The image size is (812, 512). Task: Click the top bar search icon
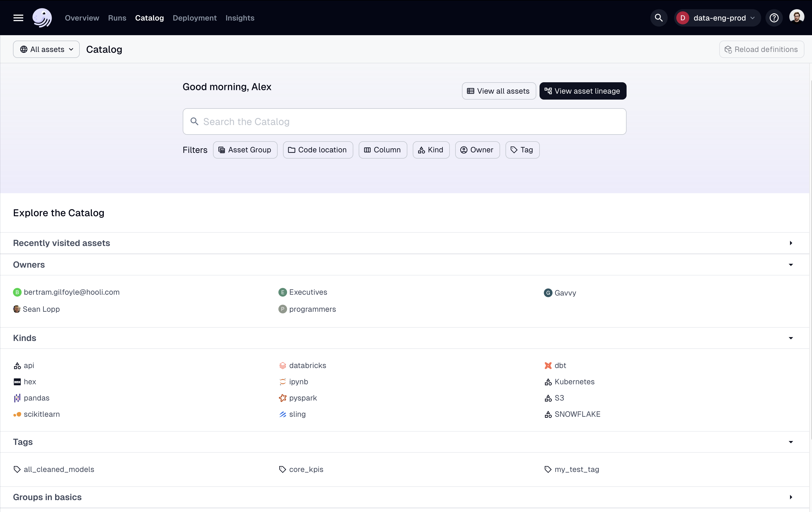658,18
